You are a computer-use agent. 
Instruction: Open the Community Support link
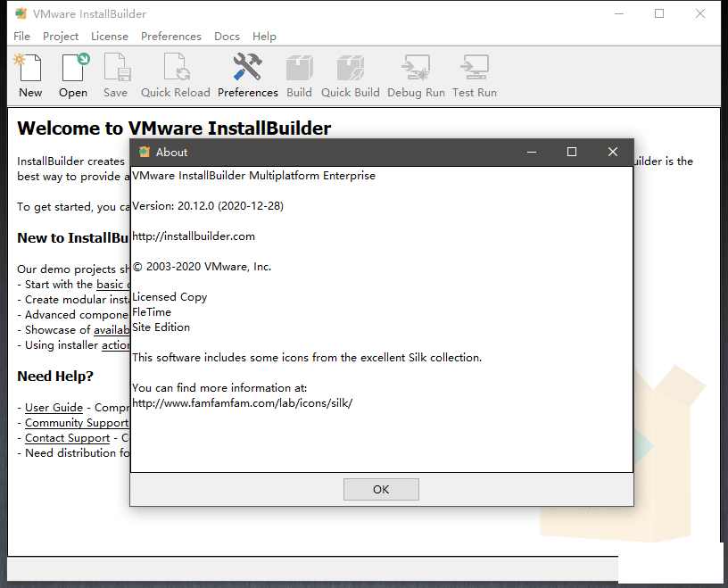tap(77, 423)
